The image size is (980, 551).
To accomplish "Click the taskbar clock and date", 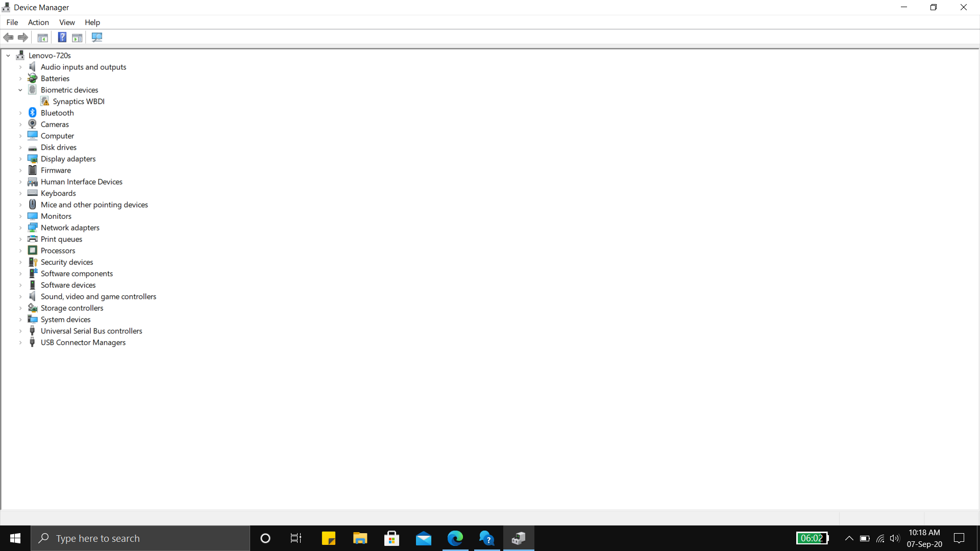I will (924, 538).
